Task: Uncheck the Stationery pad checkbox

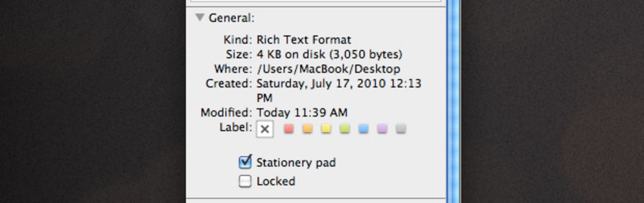Action: point(245,162)
